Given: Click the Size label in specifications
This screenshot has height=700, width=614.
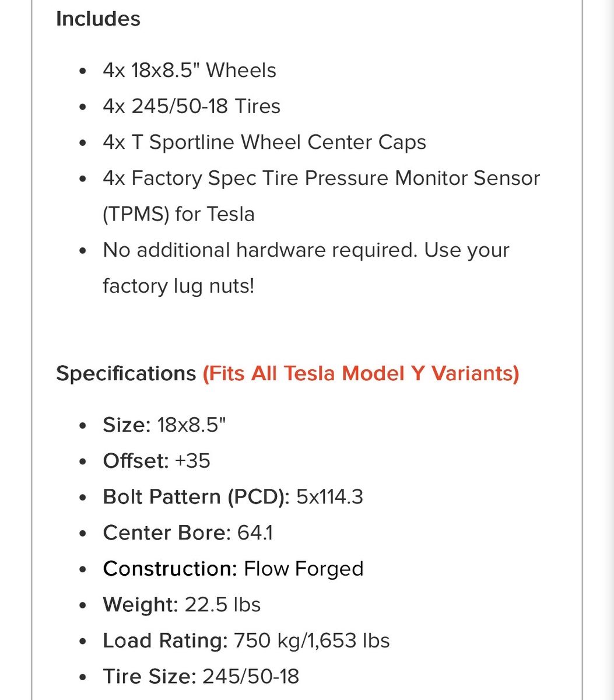Looking at the screenshot, I should tap(127, 425).
